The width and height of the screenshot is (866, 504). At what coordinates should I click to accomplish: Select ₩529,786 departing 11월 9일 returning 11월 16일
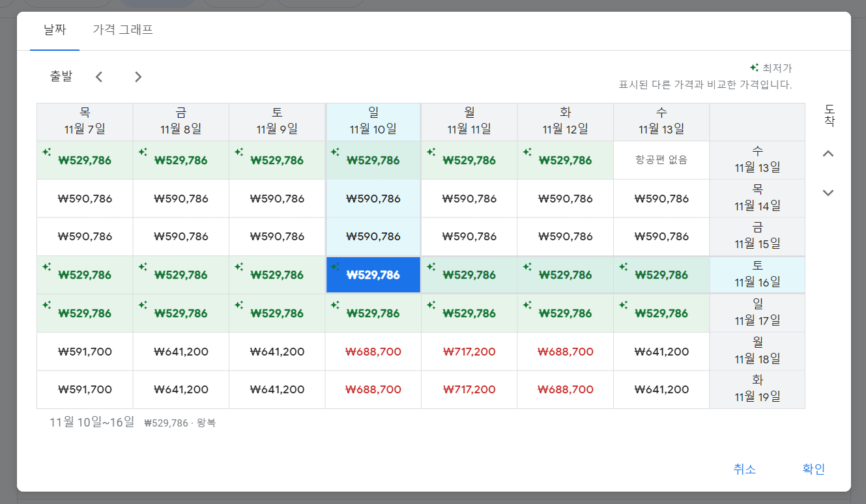pyautogui.click(x=277, y=275)
